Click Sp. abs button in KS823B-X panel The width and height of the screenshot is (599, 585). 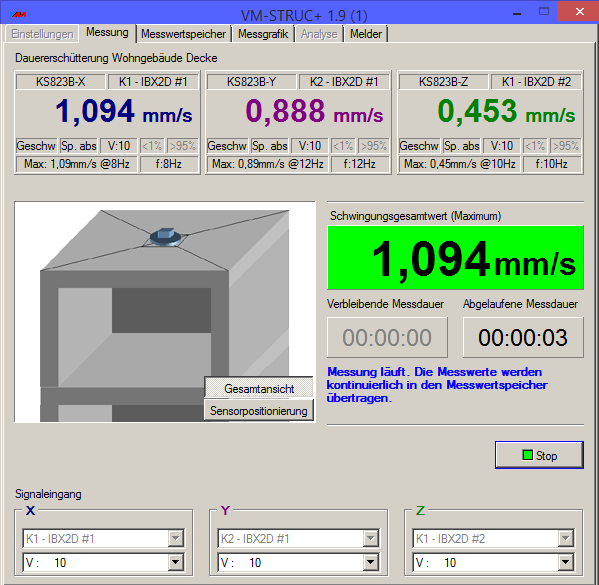coord(79,146)
